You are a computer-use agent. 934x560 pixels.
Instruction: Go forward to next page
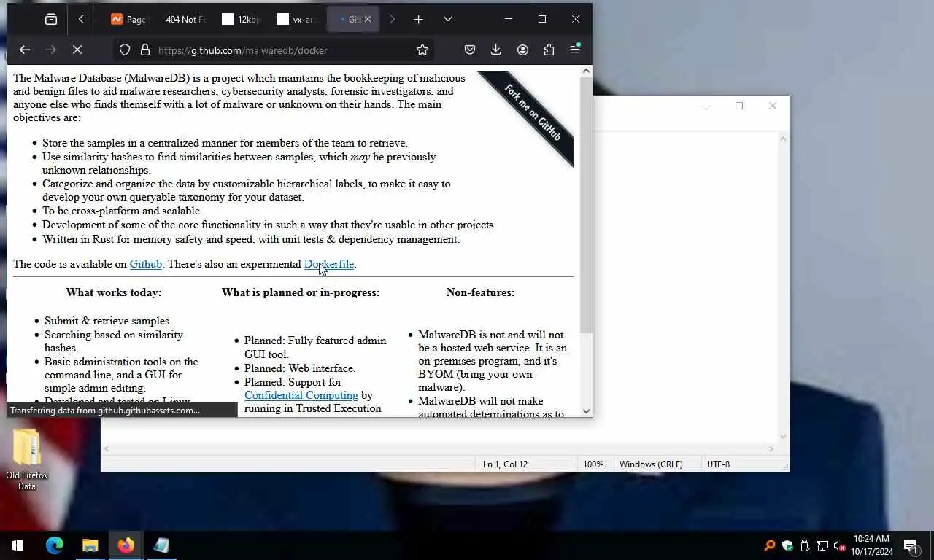pos(51,50)
